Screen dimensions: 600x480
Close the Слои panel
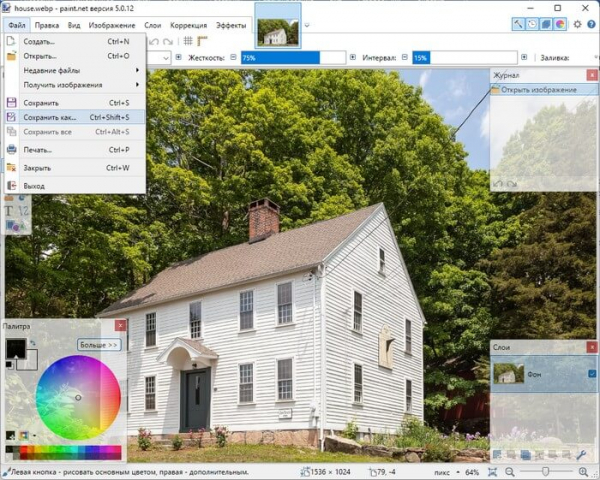click(x=592, y=347)
